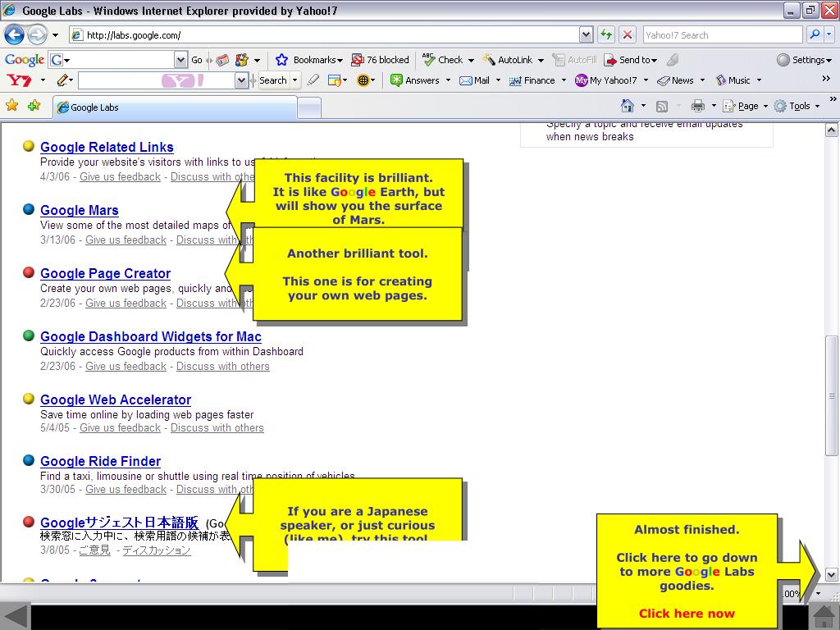Click in the address bar URL field
Image resolution: width=840 pixels, height=630 pixels.
coord(324,35)
